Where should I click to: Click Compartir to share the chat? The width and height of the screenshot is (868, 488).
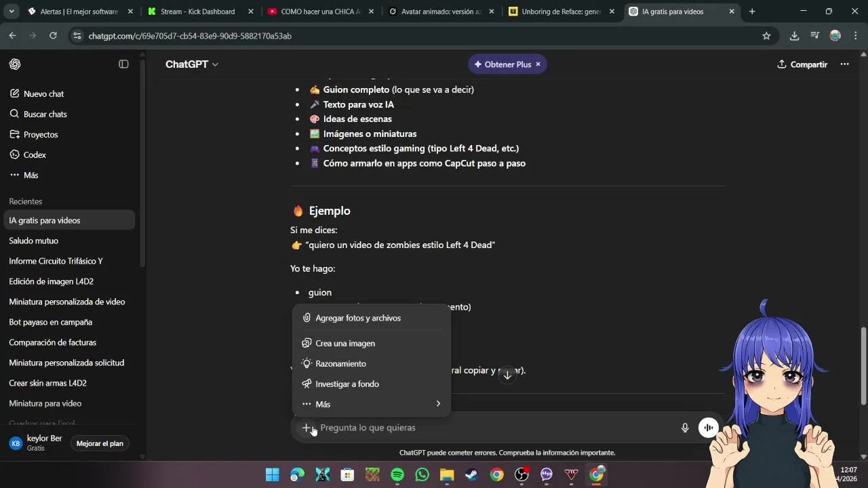tap(802, 64)
